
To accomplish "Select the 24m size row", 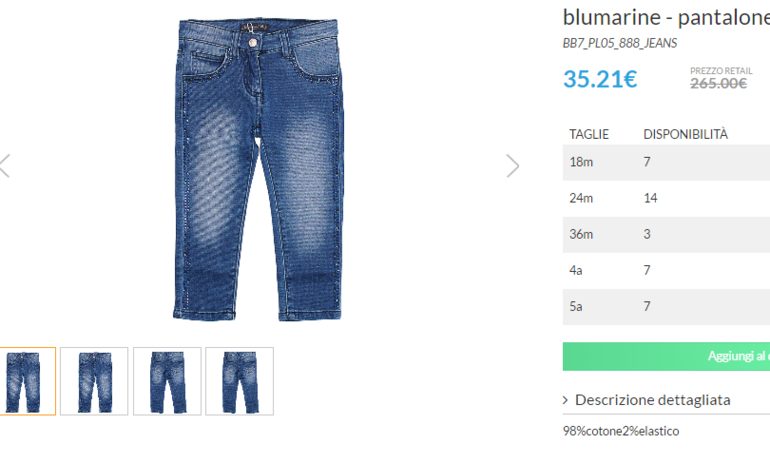I will click(x=666, y=198).
